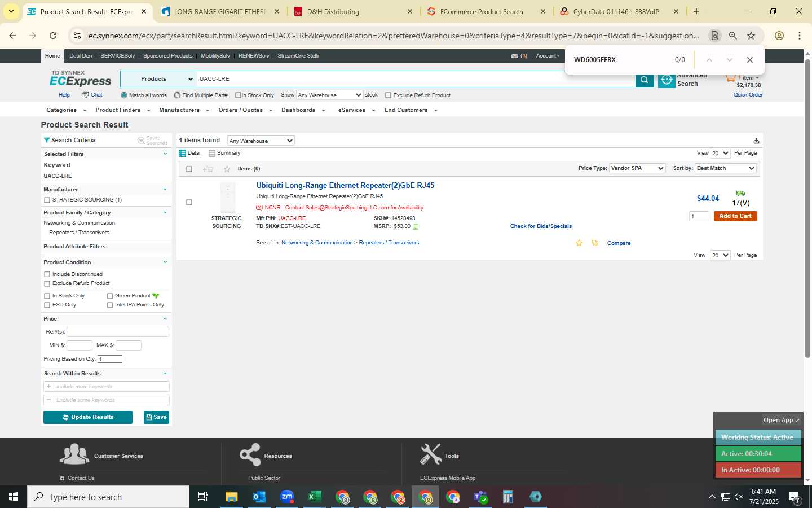Open the Chat icon link
812x508 pixels.
[85, 95]
